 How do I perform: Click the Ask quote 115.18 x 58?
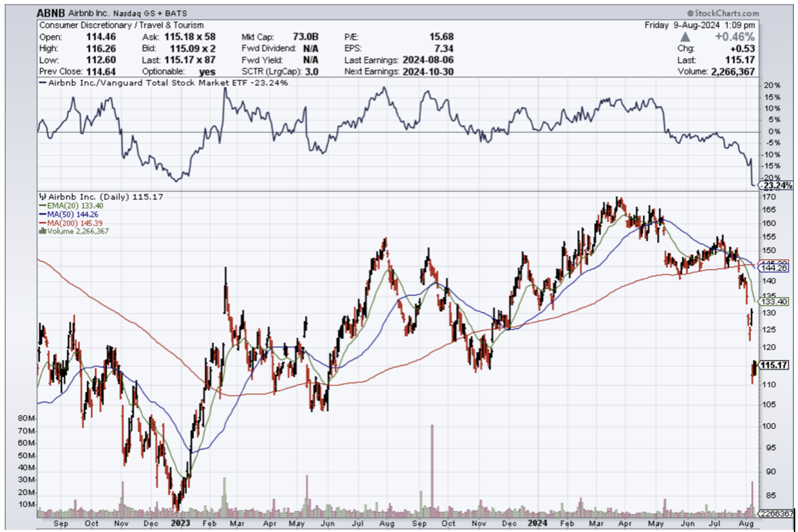[190, 37]
